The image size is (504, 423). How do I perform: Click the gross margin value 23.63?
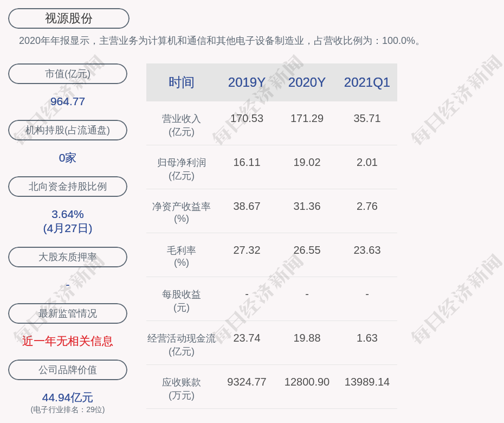(367, 250)
